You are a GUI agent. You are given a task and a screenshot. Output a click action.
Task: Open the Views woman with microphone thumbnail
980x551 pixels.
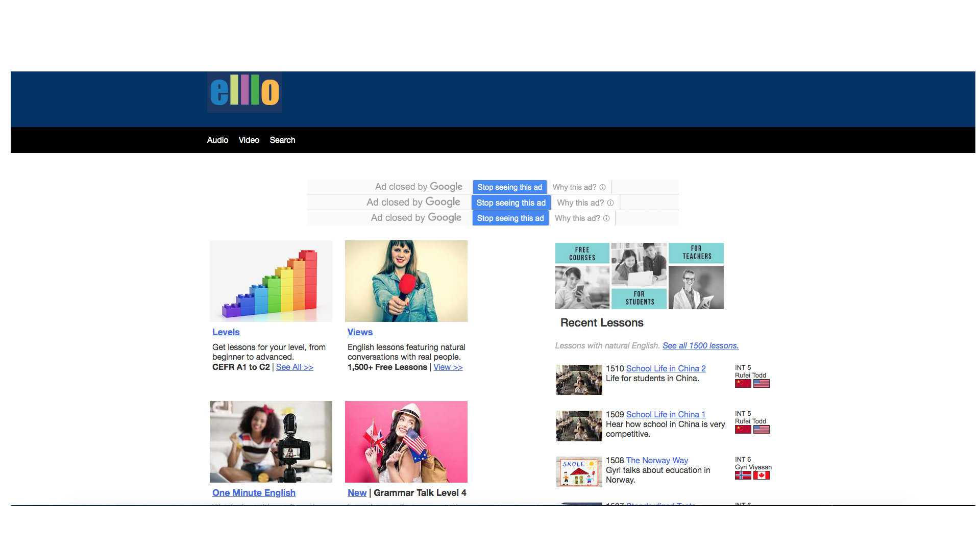click(x=406, y=281)
